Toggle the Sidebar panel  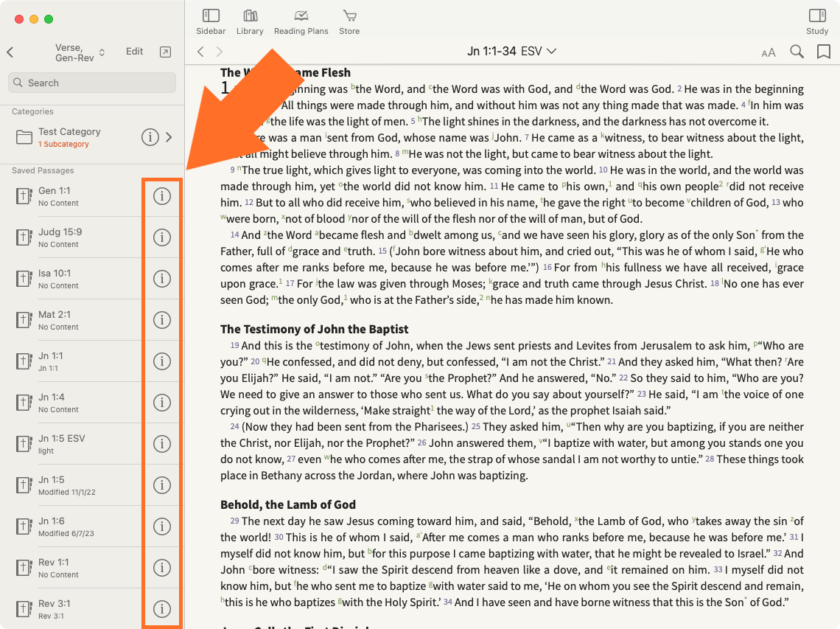pos(211,23)
